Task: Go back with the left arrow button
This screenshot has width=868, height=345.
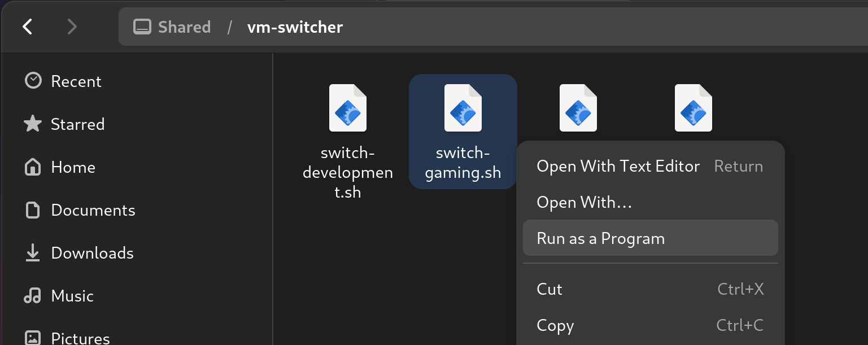Action: (x=27, y=27)
